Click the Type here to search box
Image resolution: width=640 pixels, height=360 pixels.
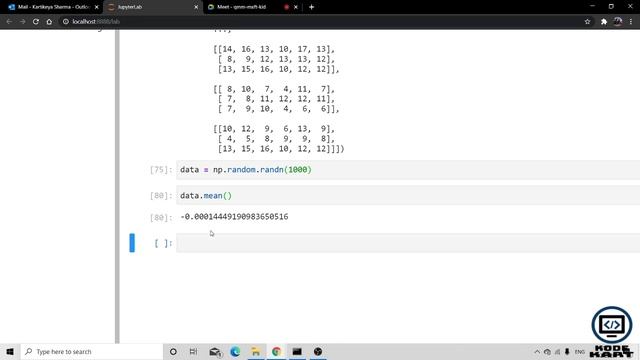pos(92,351)
